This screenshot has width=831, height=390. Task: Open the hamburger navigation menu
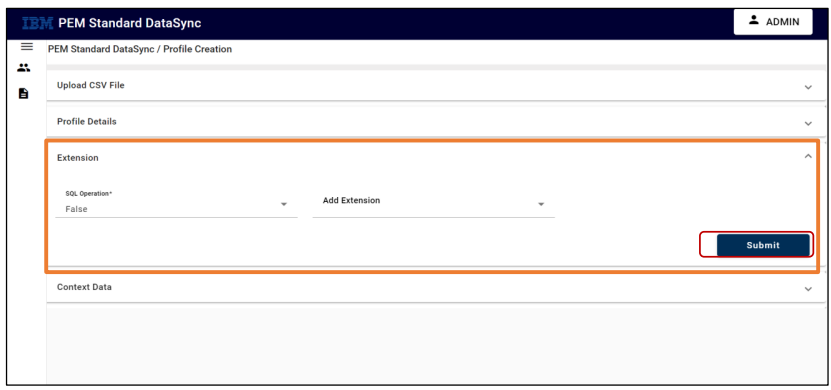tap(26, 47)
